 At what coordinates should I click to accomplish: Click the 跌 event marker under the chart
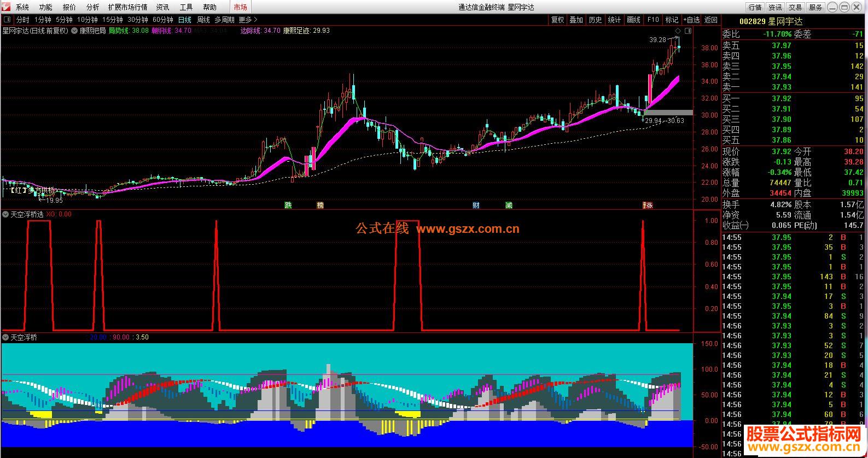click(x=288, y=205)
